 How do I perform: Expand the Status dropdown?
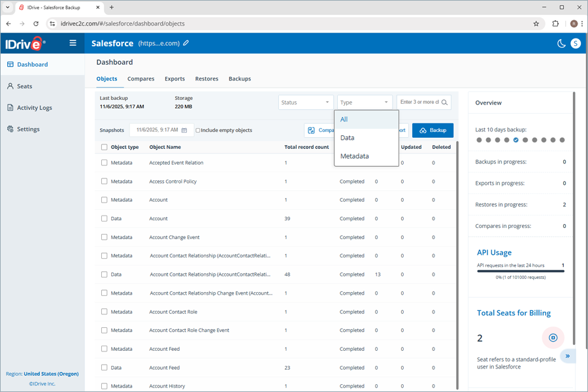pos(306,103)
